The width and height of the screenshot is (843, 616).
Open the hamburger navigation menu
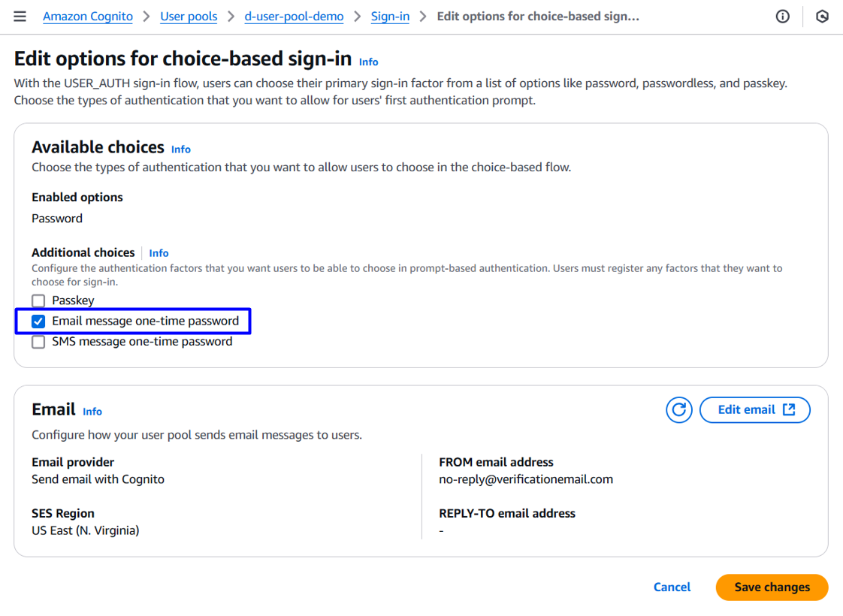tap(20, 17)
